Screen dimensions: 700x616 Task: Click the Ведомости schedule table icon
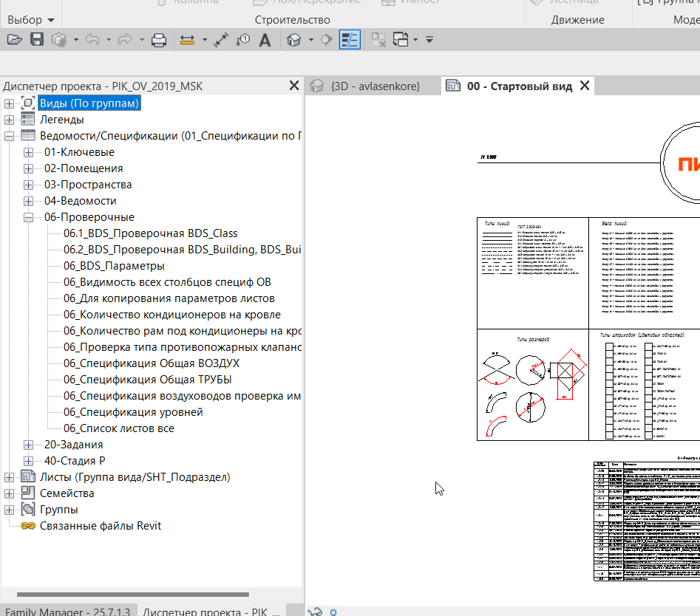27,135
